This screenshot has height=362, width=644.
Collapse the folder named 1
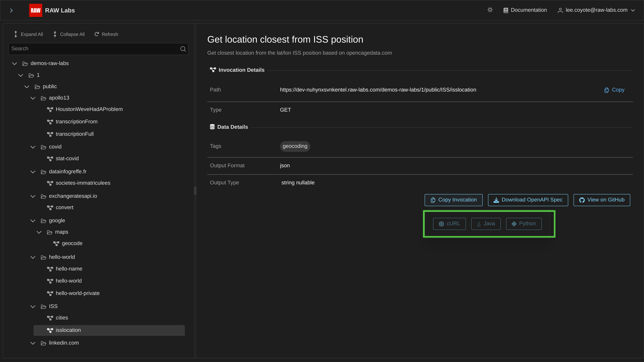pos(21,75)
